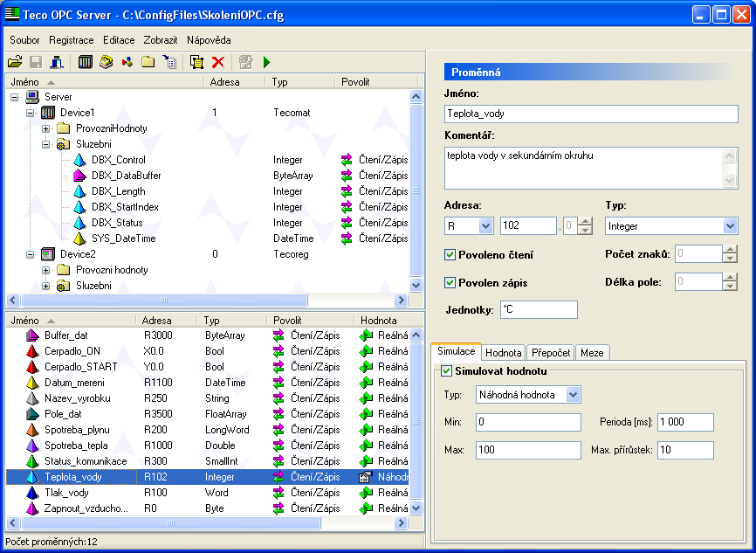Add a PLC device via rack icon
Image resolution: width=756 pixels, height=553 pixels.
[x=86, y=62]
